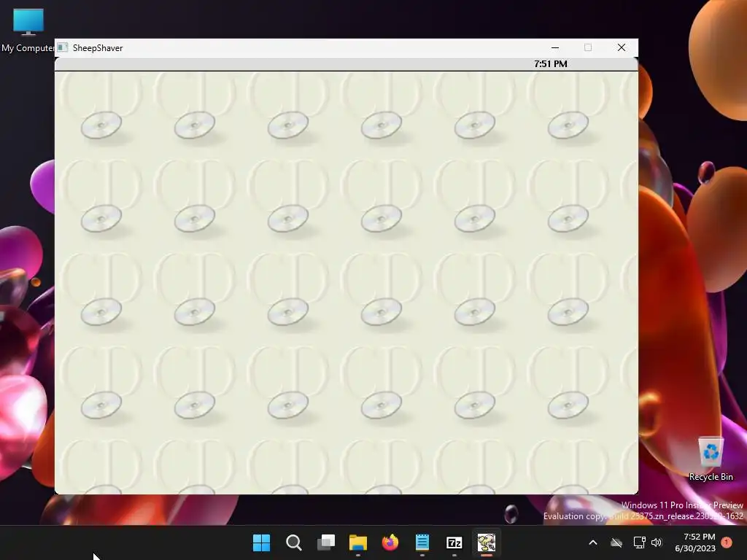Open the network status tray icon

pos(639,542)
